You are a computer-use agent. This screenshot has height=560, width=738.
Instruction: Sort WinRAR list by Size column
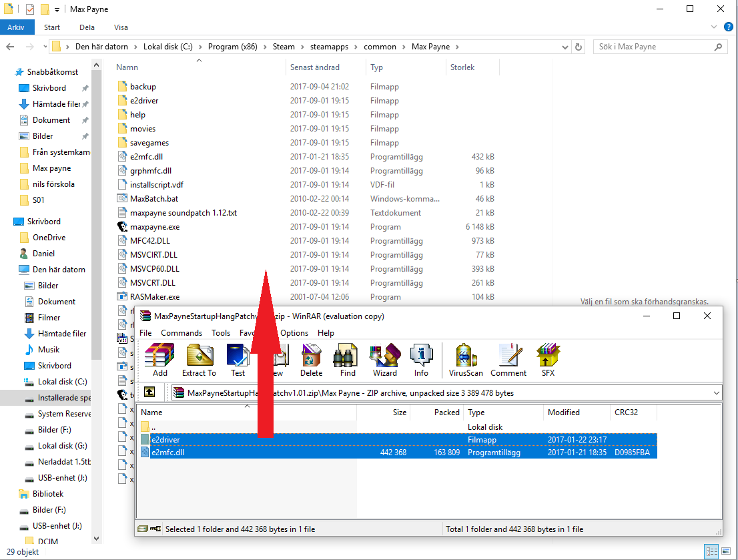(384, 412)
